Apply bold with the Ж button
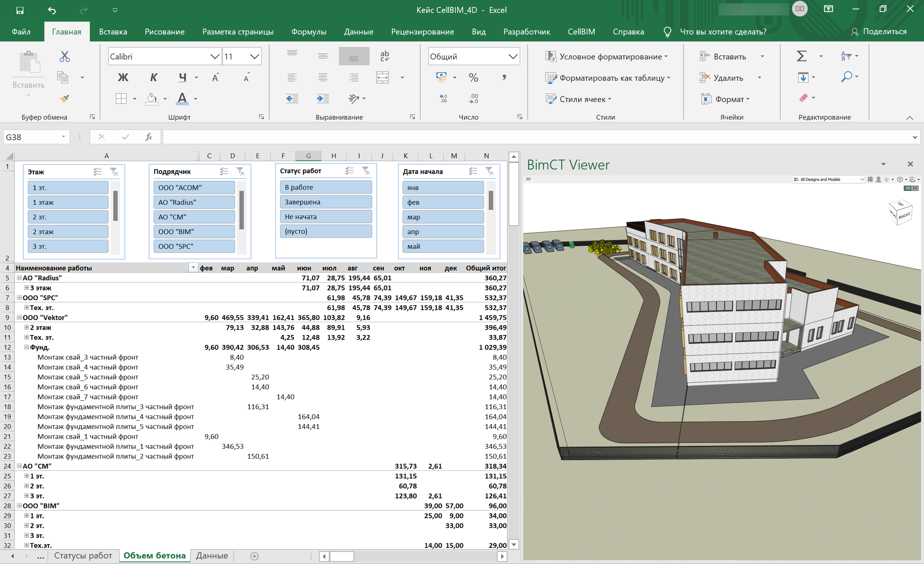This screenshot has height=564, width=924. (x=123, y=77)
